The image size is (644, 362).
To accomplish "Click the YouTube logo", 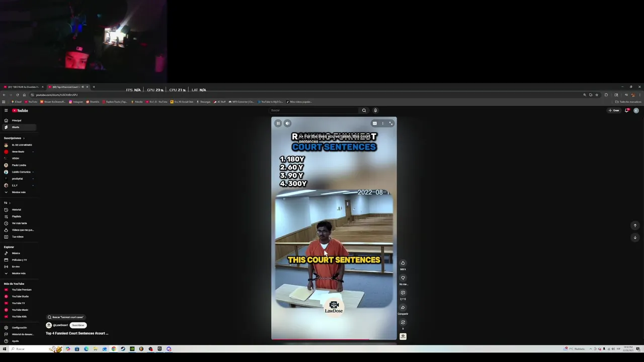I will [x=20, y=111].
